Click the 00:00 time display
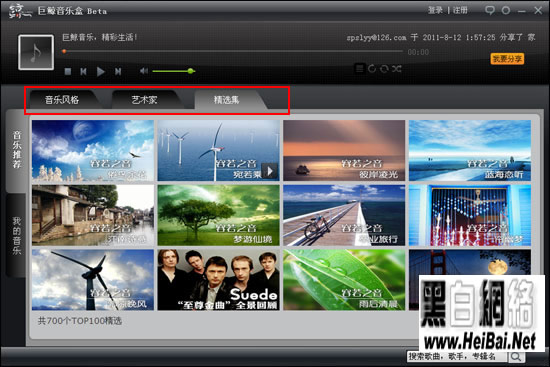 click(x=418, y=52)
